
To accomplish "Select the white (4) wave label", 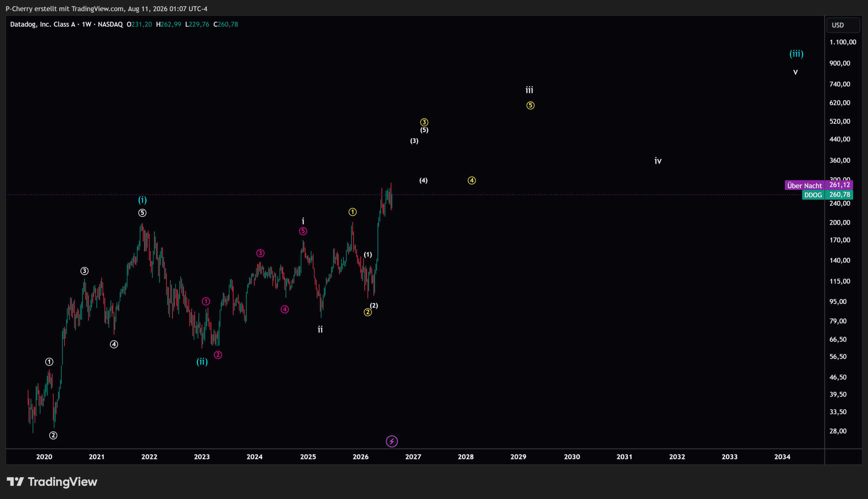I will click(423, 180).
